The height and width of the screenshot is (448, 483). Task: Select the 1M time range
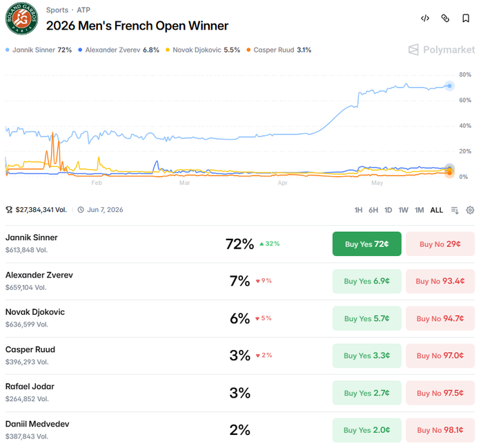[x=420, y=210]
